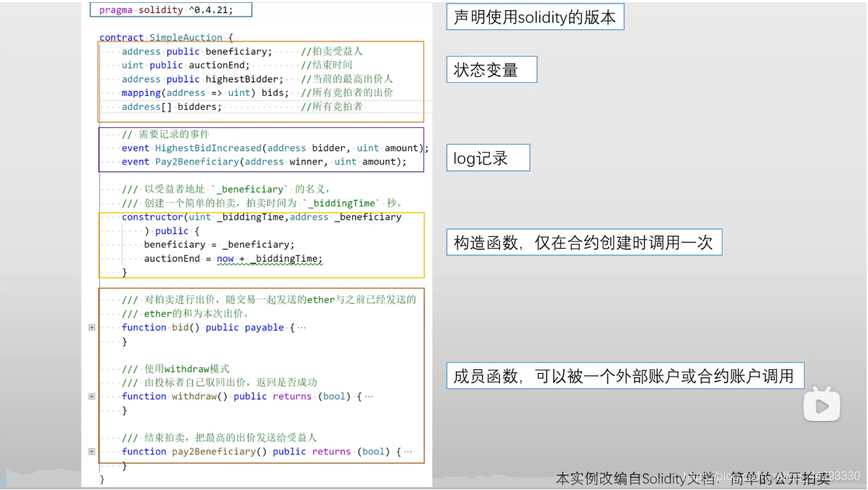Click the 'log记录' label box
868x490 pixels.
click(x=488, y=158)
